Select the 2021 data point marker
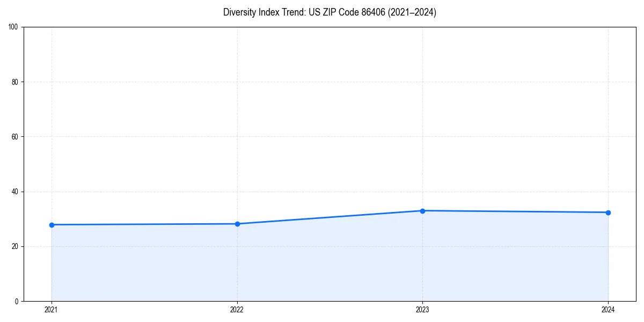Screen dimensions: 644x322 point(52,225)
